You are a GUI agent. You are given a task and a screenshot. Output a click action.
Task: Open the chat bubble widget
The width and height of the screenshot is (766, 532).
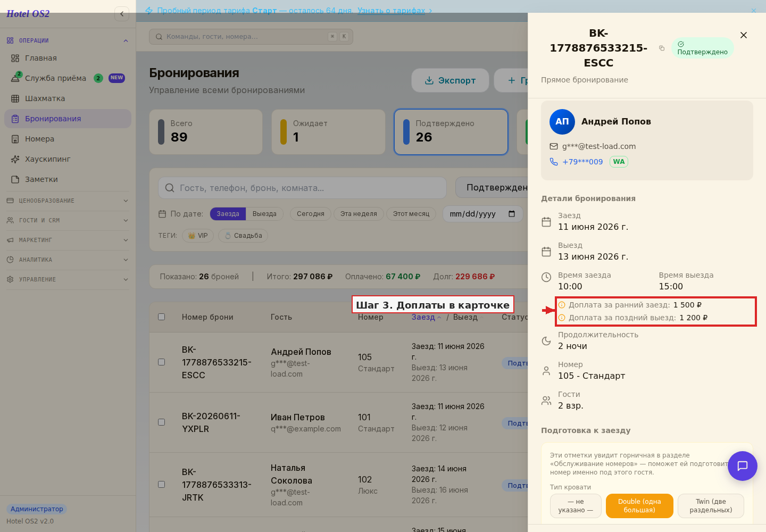coord(743,466)
